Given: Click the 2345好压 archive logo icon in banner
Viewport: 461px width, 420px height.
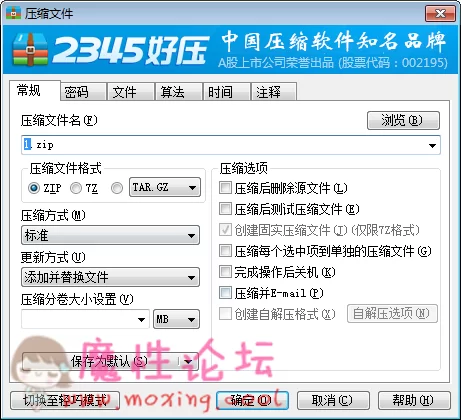Looking at the screenshot, I should [30, 49].
